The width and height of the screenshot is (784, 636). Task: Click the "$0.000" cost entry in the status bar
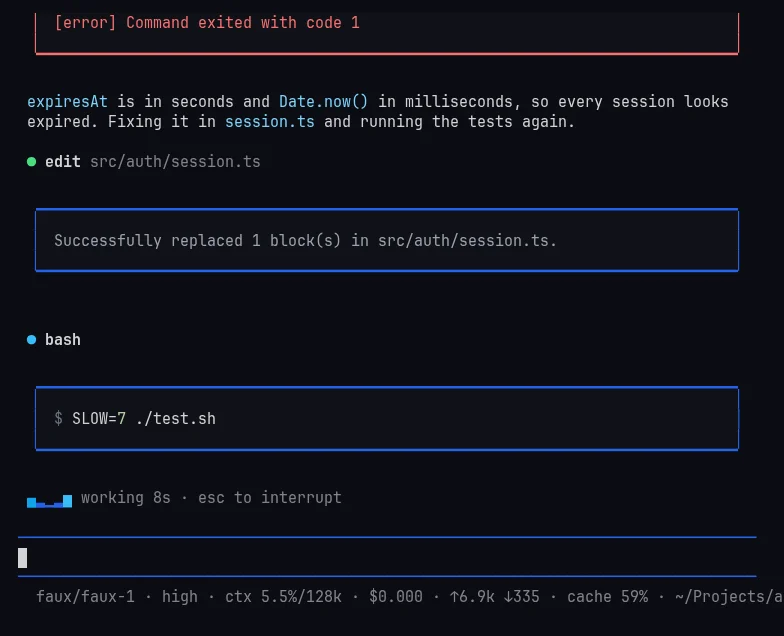tap(396, 597)
